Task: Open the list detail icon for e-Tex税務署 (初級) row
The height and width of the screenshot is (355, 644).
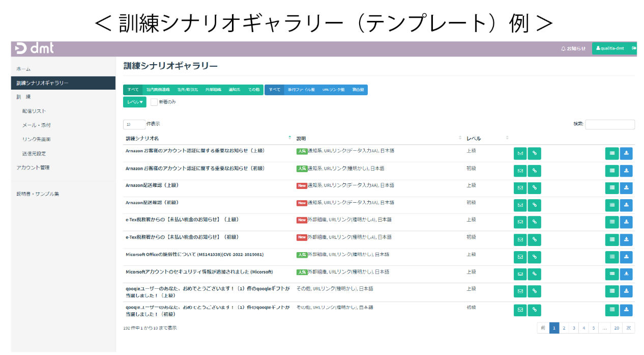Action: [611, 239]
